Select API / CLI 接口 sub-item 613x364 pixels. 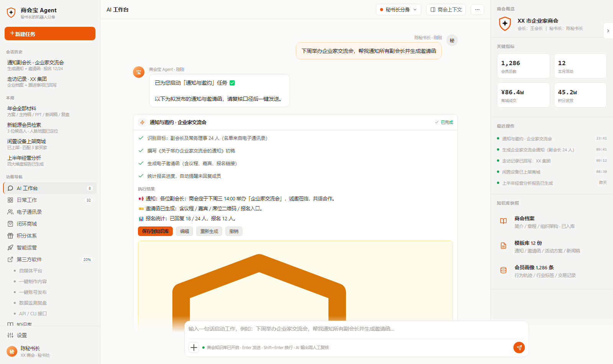pyautogui.click(x=33, y=313)
